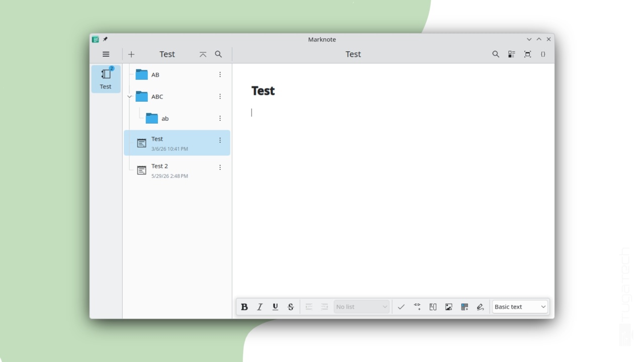The height and width of the screenshot is (362, 644).
Task: Click the 3/6/26 10:41 PM timestamp
Action: [x=170, y=149]
